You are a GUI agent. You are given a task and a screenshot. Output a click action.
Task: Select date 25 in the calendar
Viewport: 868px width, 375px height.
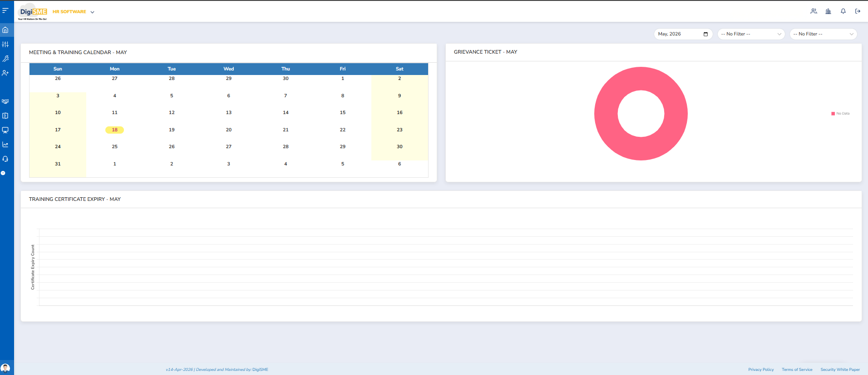point(115,147)
